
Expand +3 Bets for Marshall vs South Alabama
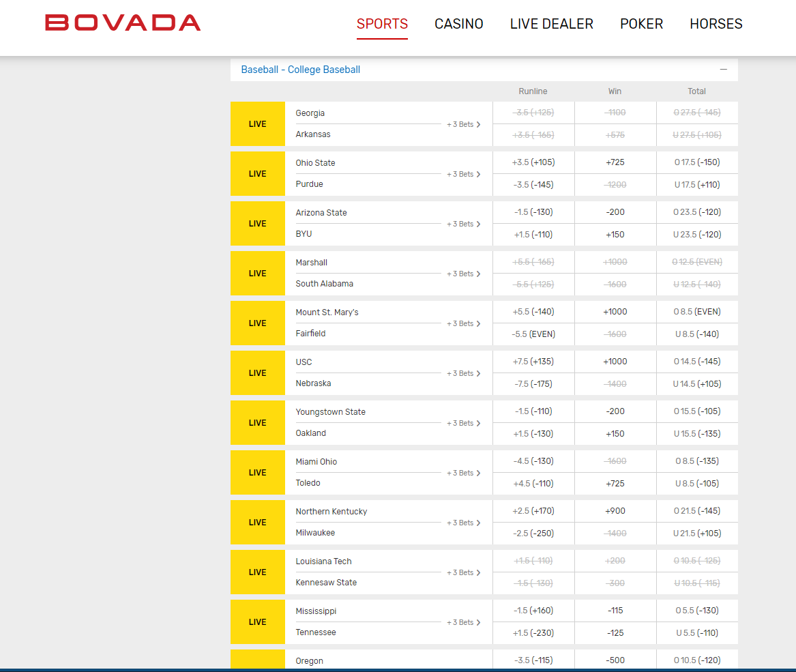coord(464,274)
